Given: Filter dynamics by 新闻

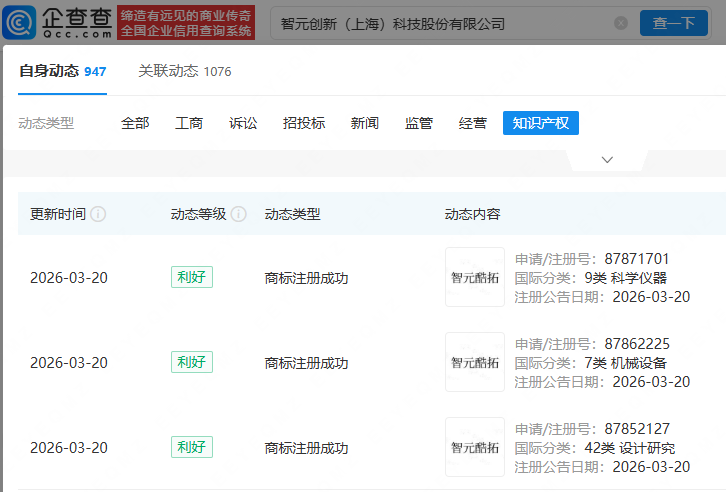Looking at the screenshot, I should click(x=365, y=123).
